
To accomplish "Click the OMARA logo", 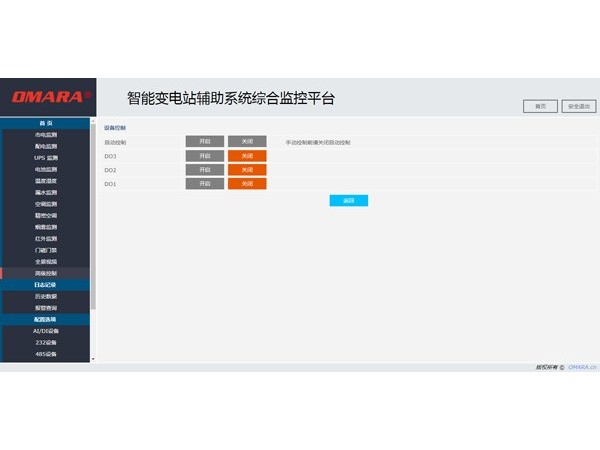I will [48, 97].
